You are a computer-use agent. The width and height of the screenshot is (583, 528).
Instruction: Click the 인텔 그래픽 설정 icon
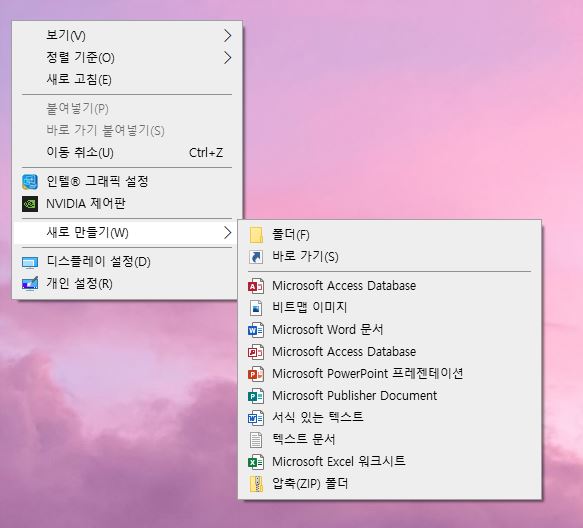[30, 182]
